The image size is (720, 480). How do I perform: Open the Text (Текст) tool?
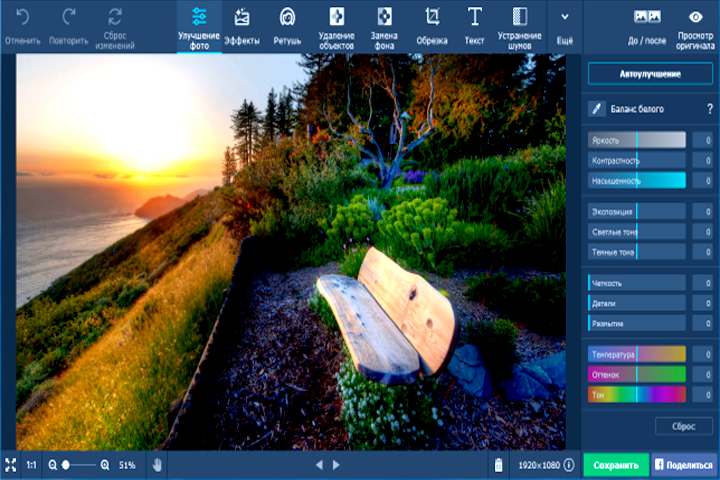[475, 17]
